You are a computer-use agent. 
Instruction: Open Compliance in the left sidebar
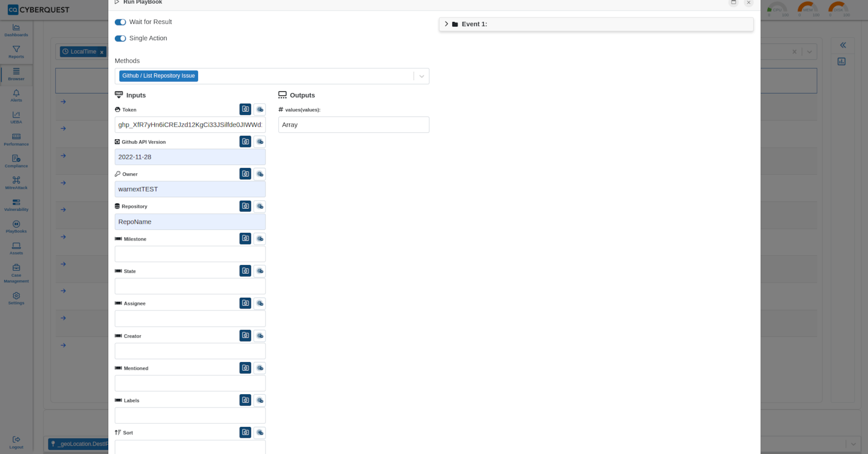[16, 161]
